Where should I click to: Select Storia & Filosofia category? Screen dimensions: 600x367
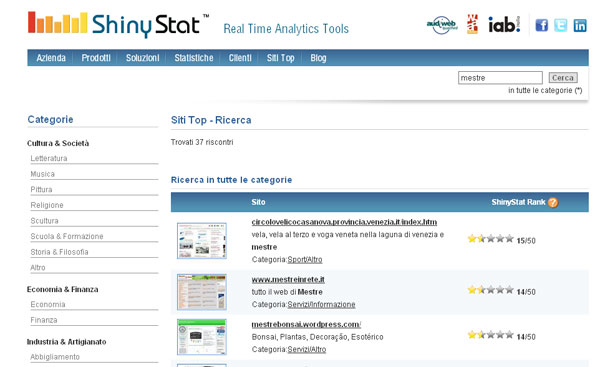tap(59, 252)
